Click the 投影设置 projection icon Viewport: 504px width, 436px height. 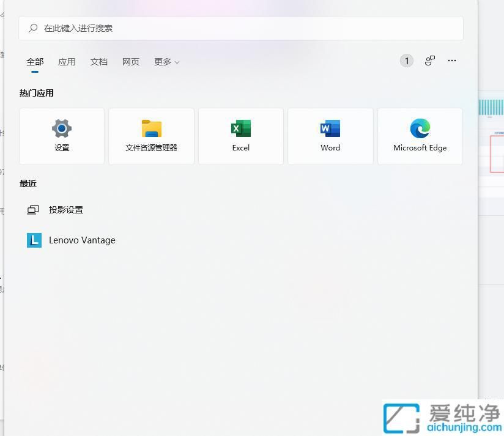(x=33, y=209)
